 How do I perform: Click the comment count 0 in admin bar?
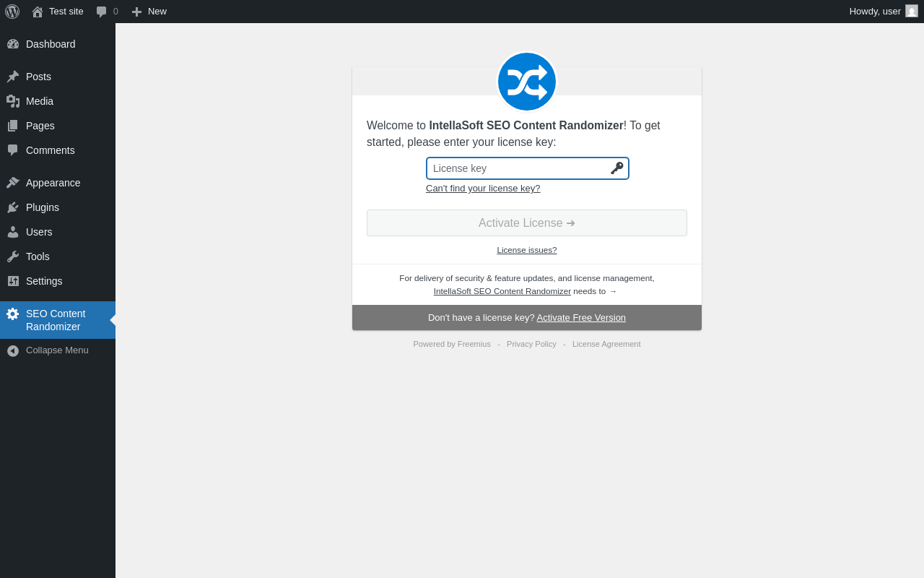point(115,12)
